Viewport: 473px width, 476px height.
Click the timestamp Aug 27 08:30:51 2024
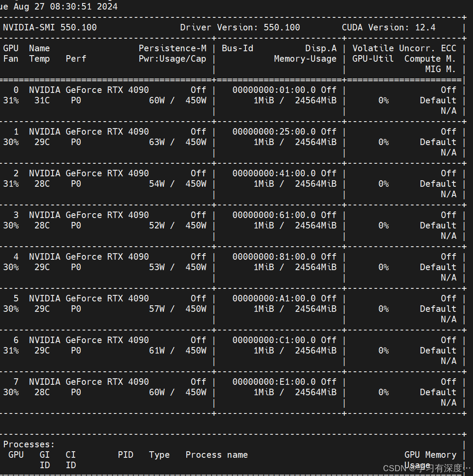point(65,7)
